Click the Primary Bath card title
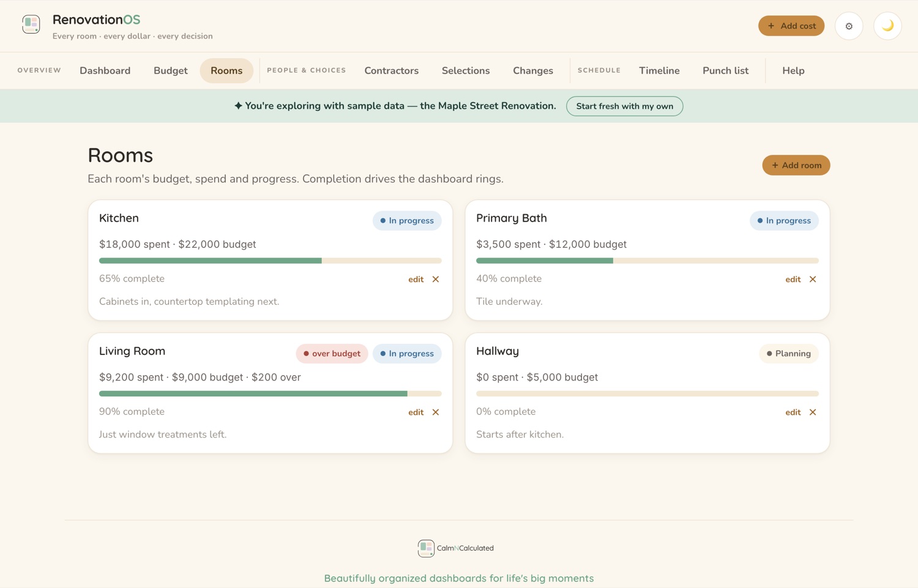 click(512, 218)
